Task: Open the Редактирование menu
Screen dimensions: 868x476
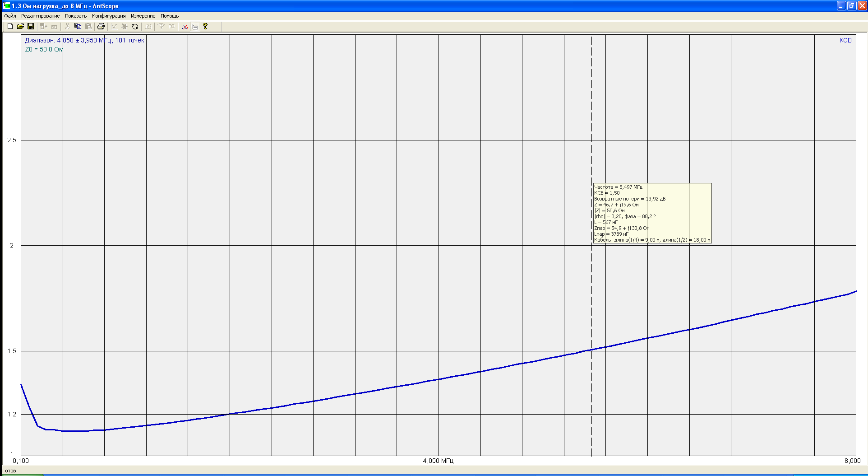Action: coord(40,16)
